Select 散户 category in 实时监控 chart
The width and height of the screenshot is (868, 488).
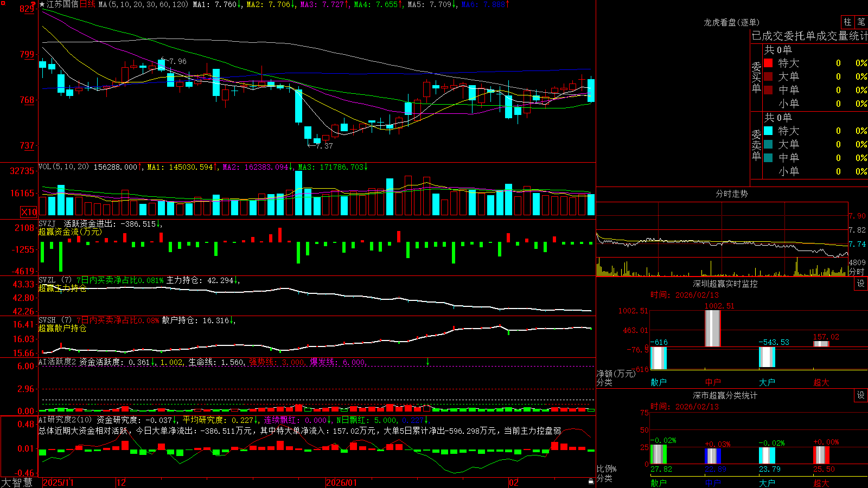click(659, 382)
